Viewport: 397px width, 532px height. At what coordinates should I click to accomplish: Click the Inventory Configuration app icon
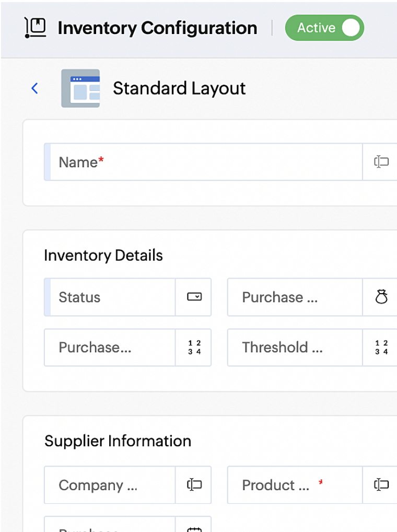coord(34,28)
